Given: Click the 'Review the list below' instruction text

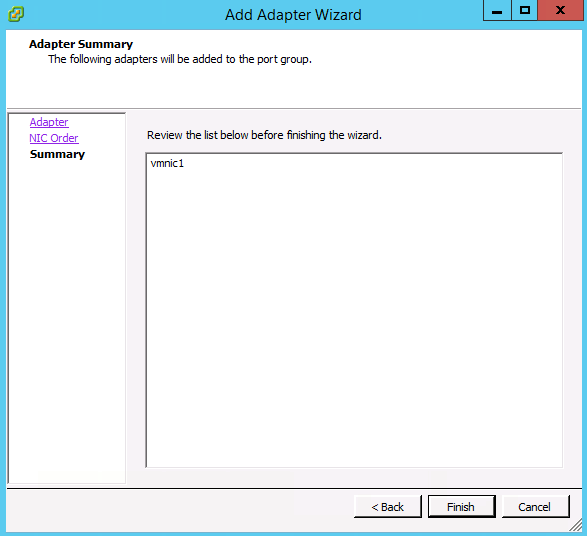Looking at the screenshot, I should click(264, 135).
